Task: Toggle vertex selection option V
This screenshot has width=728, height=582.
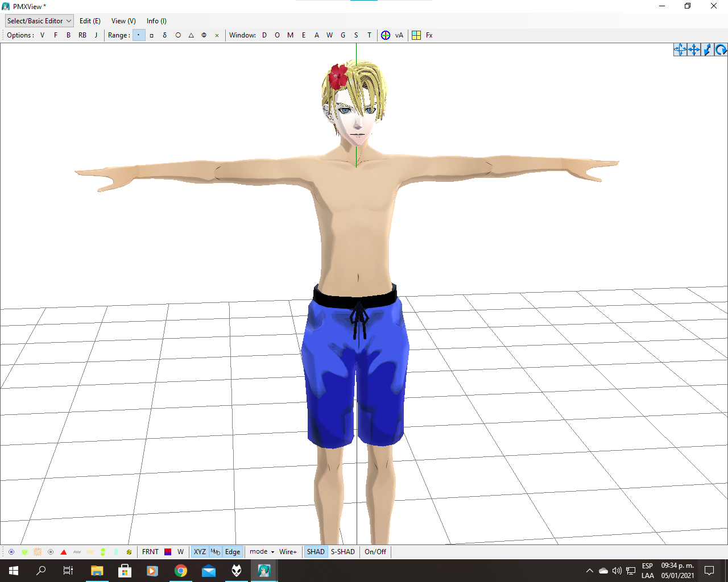Action: tap(42, 35)
